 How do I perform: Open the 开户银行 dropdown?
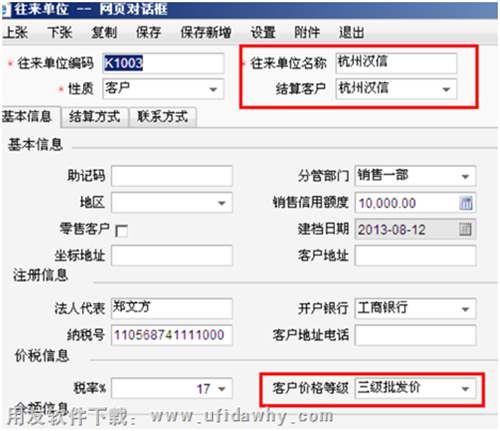click(x=465, y=309)
